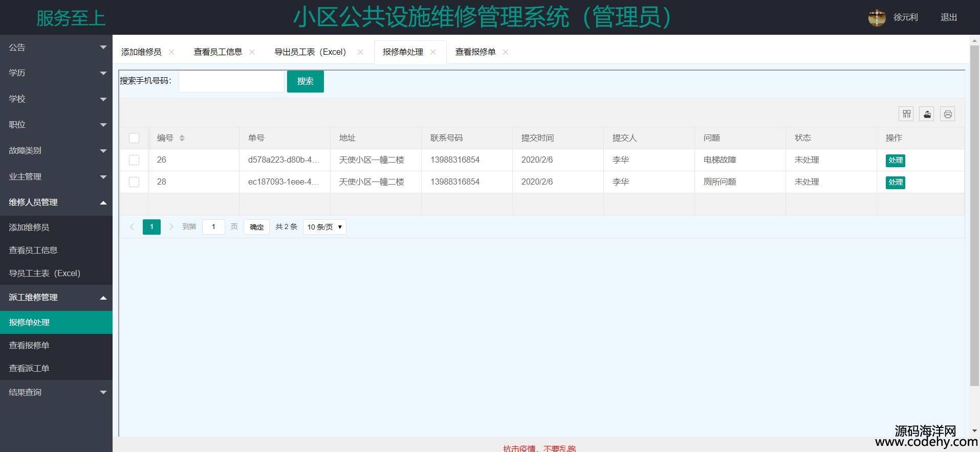This screenshot has width=980, height=452.
Task: Click 处理 for the 电梯故障 row
Action: [x=896, y=161]
